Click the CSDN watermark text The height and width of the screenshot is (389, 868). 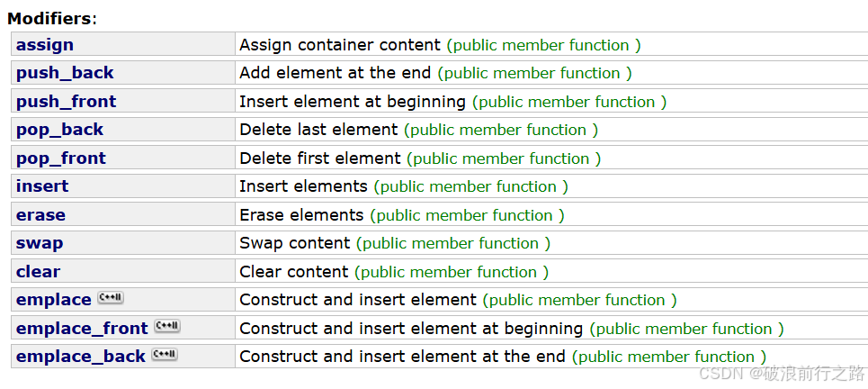tap(782, 373)
